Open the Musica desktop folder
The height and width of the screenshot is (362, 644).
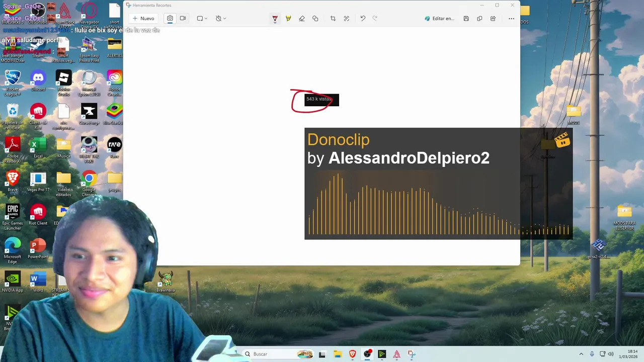63,148
